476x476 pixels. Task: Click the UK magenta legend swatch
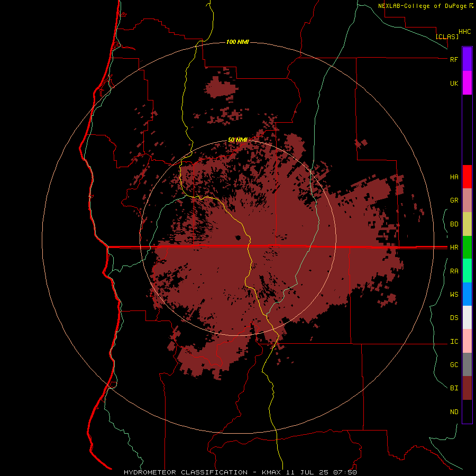point(467,83)
